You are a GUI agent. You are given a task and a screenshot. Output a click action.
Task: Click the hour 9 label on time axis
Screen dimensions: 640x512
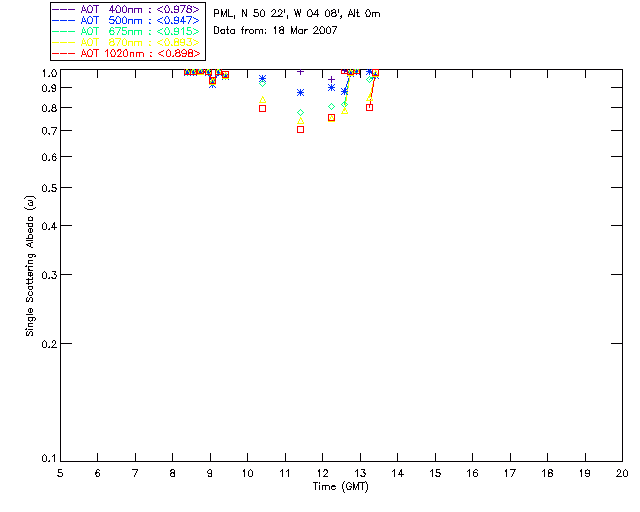210,473
